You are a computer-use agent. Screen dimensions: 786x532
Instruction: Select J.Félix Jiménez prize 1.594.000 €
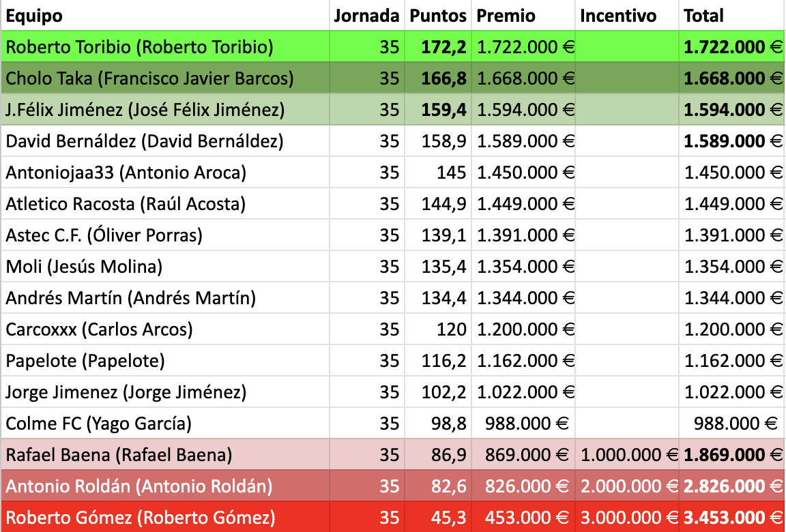(x=525, y=110)
